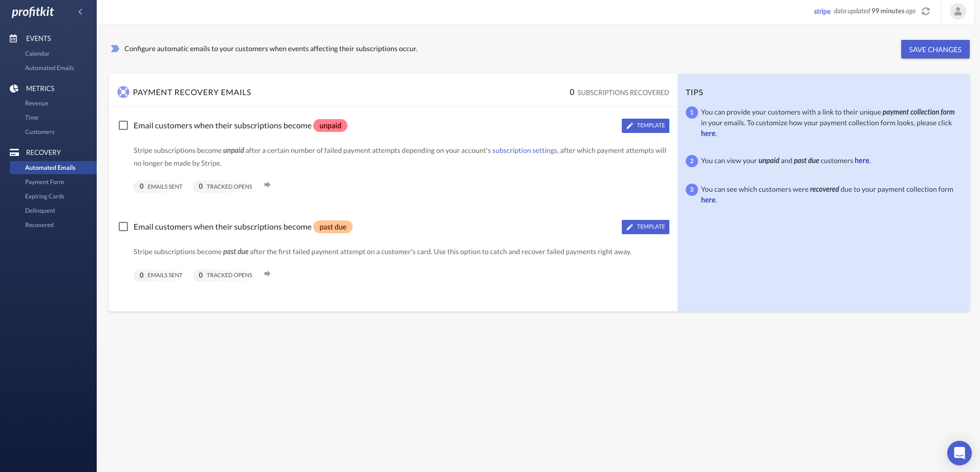Collapse the sidebar with the chevron
The width and height of the screenshot is (980, 472).
(80, 12)
